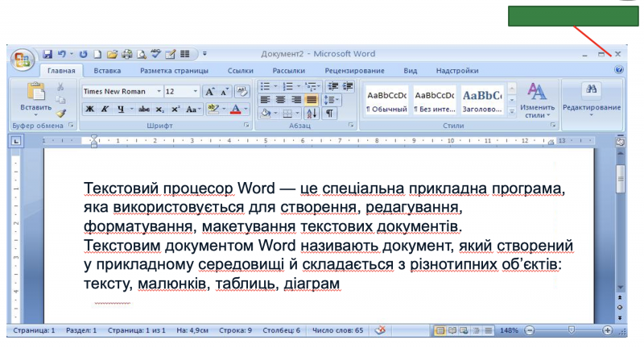
Task: Center-align the paragraph
Action: coord(280,100)
